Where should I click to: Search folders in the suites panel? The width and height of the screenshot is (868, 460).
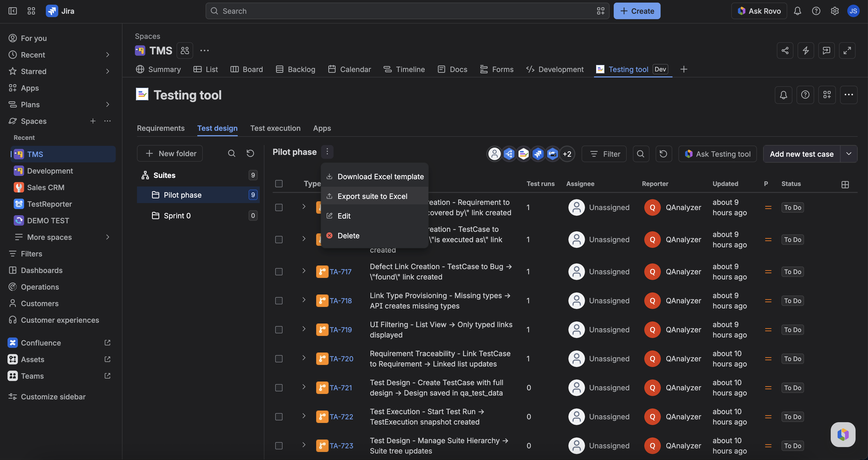click(232, 154)
